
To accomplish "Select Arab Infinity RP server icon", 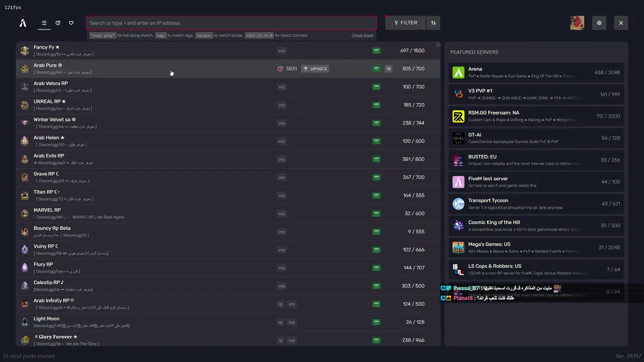I will 25,304.
